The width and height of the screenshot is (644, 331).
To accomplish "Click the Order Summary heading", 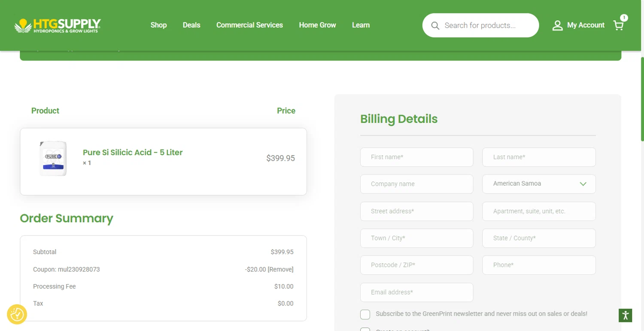I will pos(67,218).
